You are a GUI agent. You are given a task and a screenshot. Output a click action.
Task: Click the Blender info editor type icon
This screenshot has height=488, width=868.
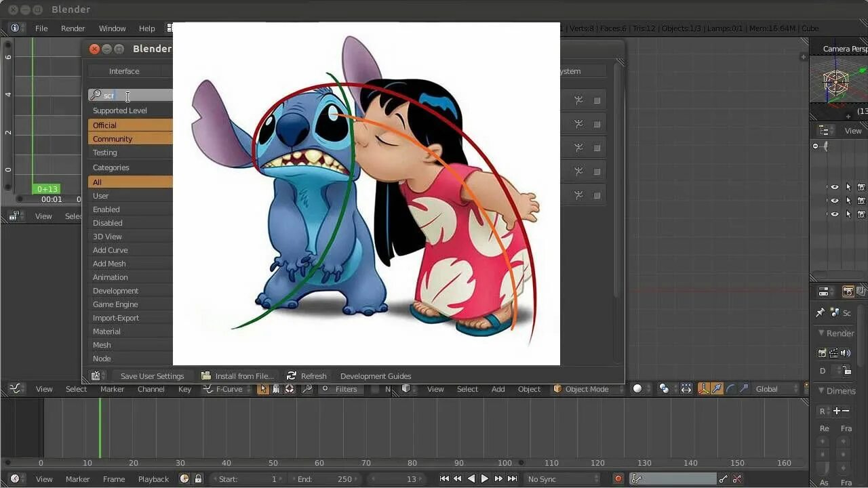[x=15, y=28]
